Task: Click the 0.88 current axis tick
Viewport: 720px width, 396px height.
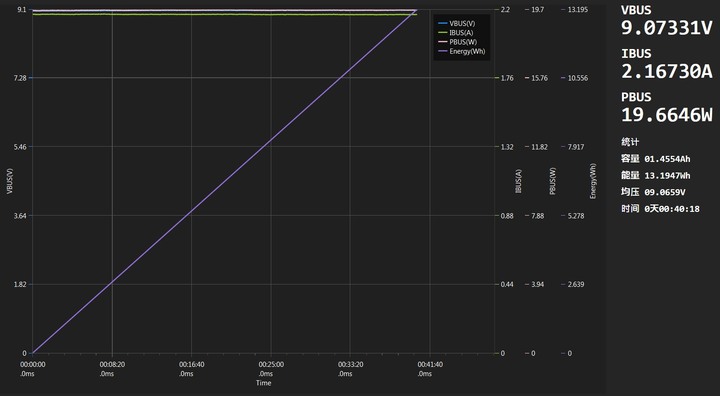Action: tap(507, 215)
